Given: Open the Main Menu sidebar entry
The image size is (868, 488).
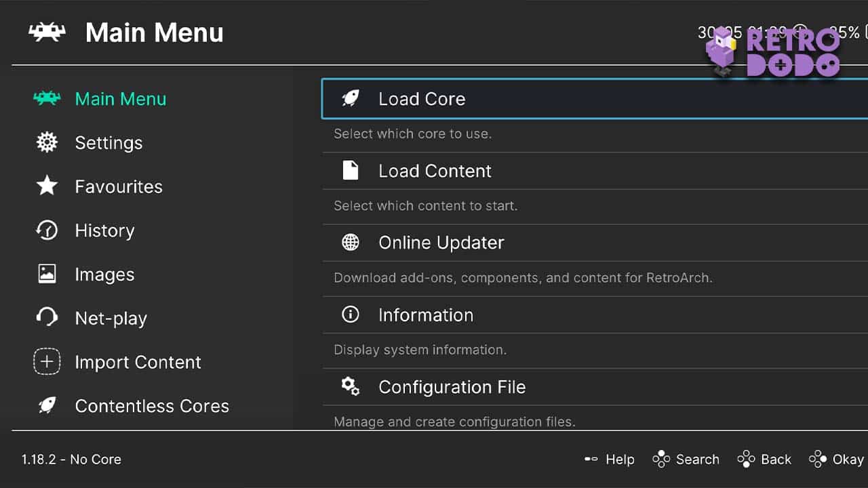Looking at the screenshot, I should click(x=120, y=99).
